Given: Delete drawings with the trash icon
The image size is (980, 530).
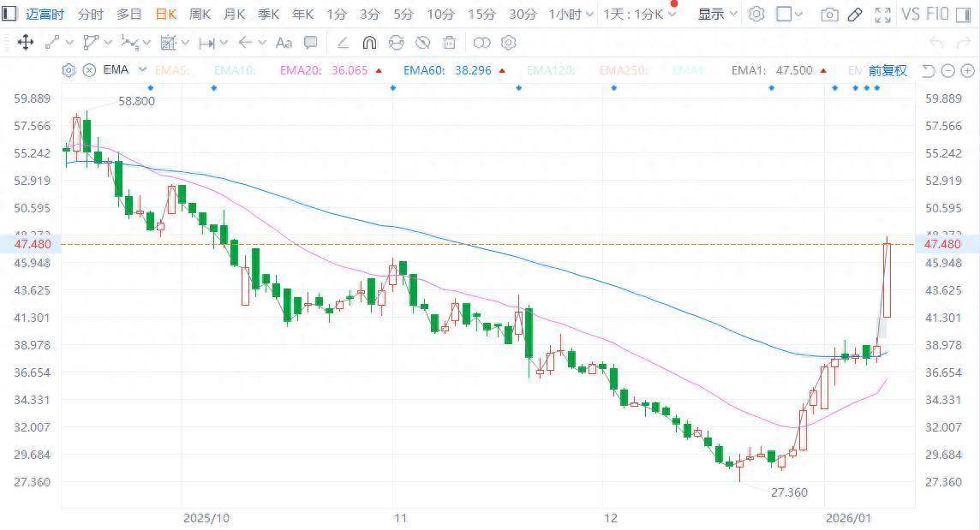Looking at the screenshot, I should click(449, 43).
